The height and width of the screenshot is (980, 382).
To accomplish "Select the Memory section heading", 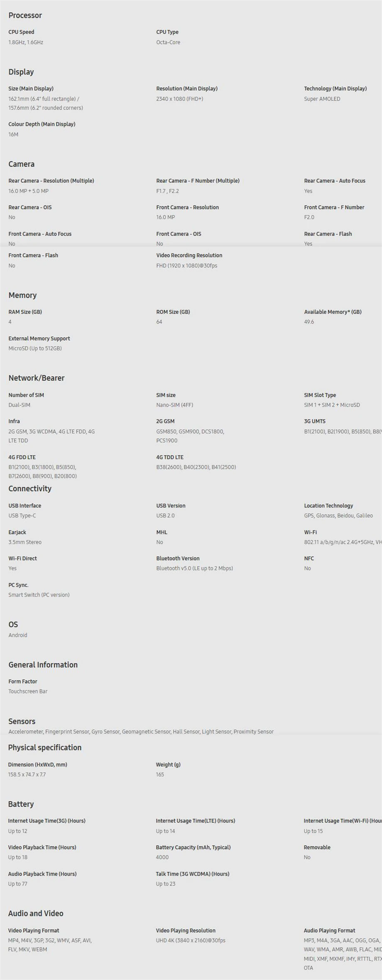I will point(22,295).
